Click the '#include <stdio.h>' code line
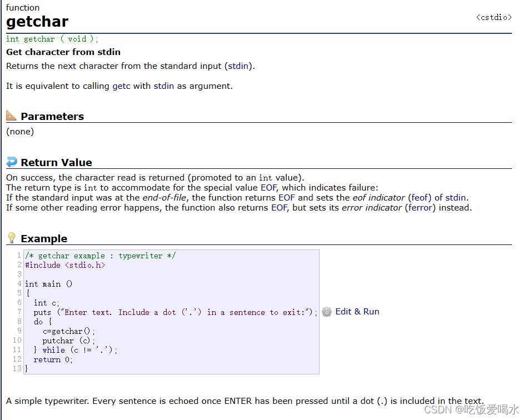 click(x=65, y=265)
